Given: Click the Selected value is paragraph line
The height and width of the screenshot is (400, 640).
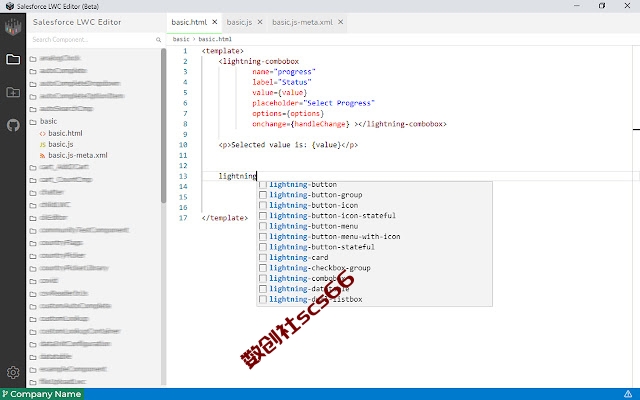Looking at the screenshot, I should [288, 145].
